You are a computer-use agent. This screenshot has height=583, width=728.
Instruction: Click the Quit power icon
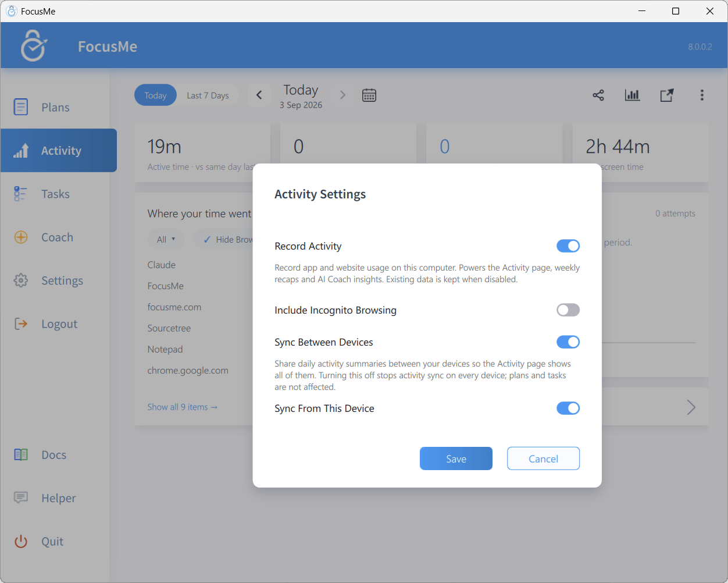[x=21, y=542]
